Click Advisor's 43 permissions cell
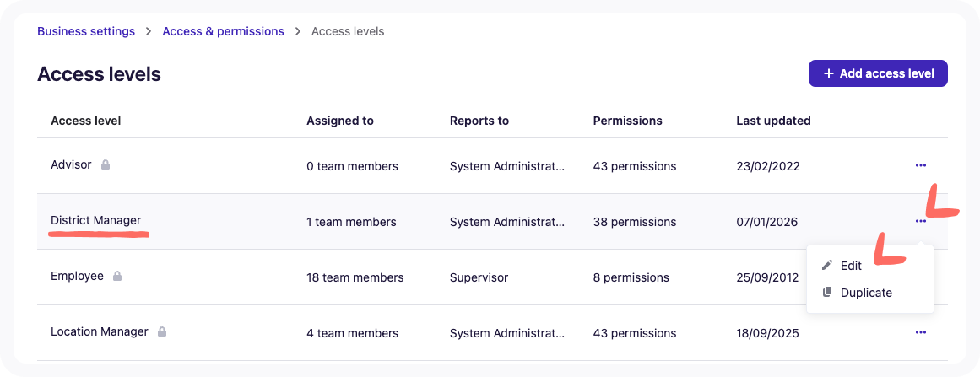 635,167
